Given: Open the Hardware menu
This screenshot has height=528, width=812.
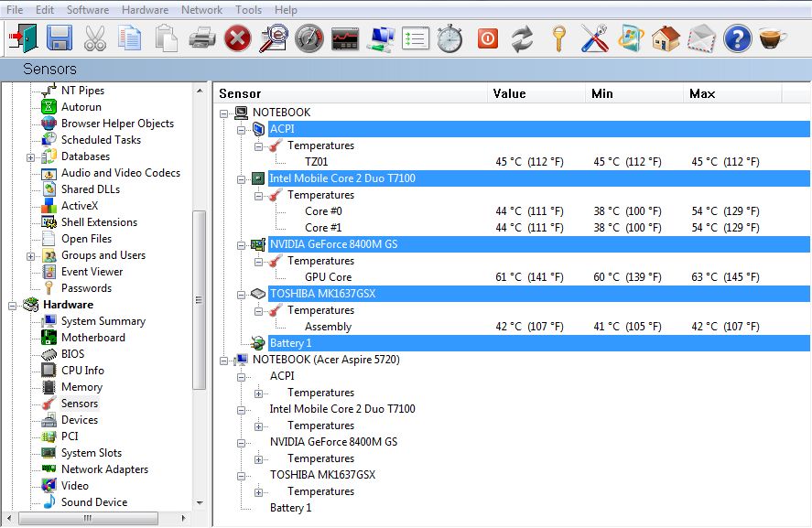Looking at the screenshot, I should pos(145,9).
